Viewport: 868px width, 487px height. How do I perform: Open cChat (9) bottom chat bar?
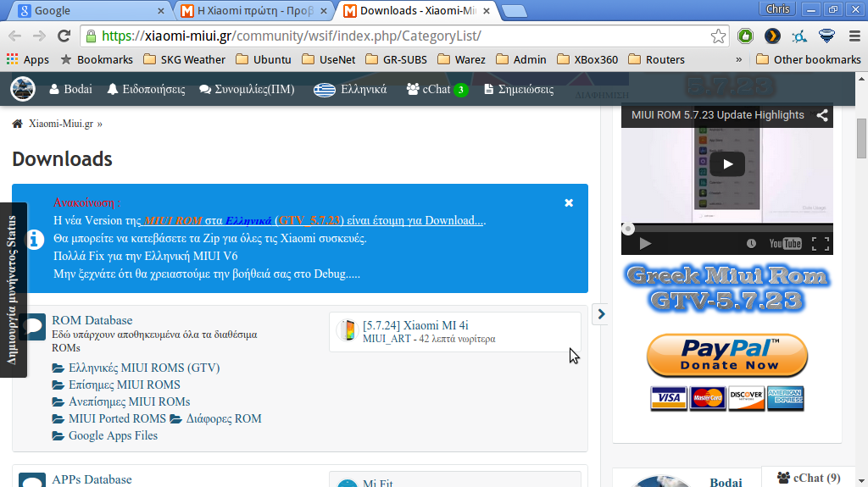click(809, 478)
